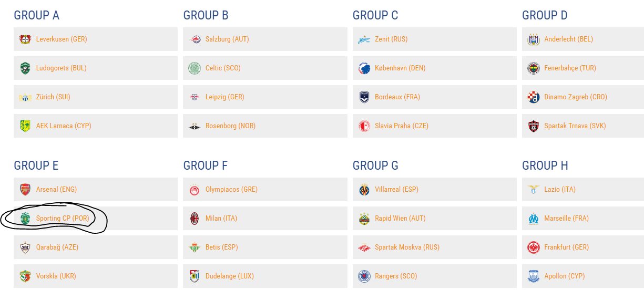This screenshot has height=300, width=644.
Task: Click the Milan team crest
Action: tap(195, 219)
